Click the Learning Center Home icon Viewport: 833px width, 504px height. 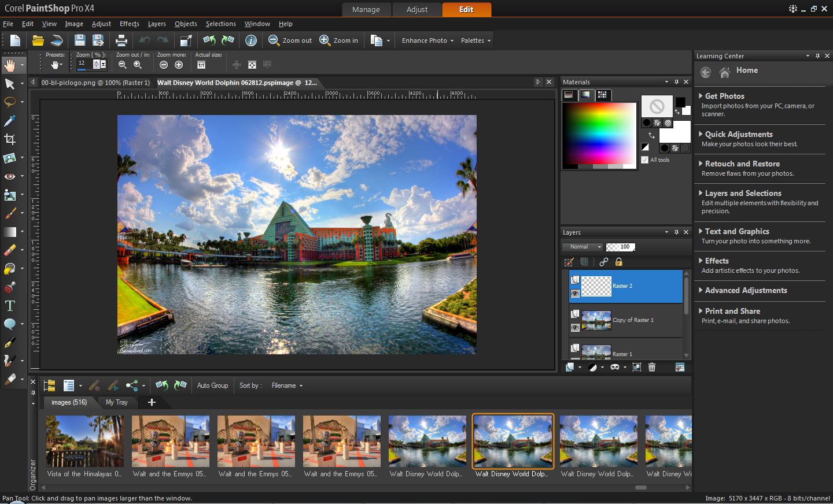(x=725, y=72)
